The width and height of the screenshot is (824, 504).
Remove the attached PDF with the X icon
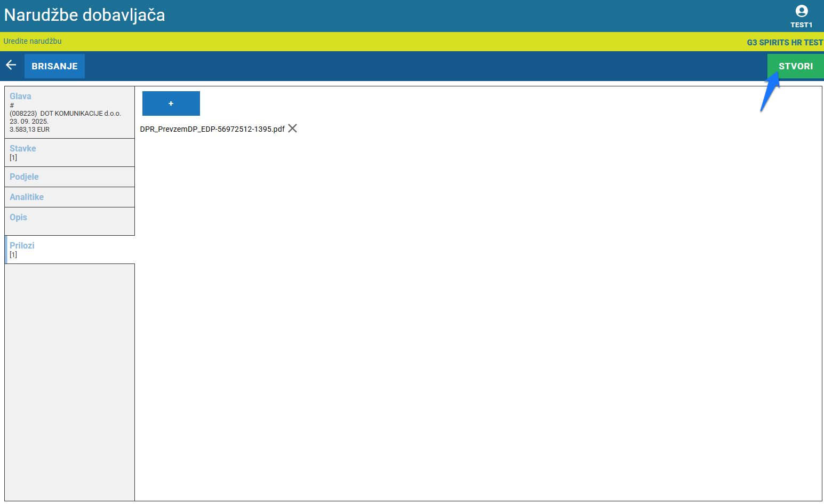(292, 129)
